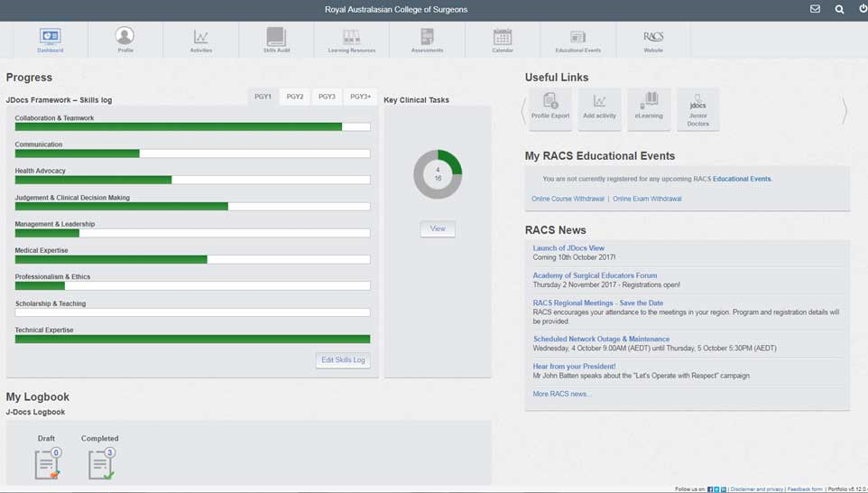This screenshot has height=493, width=868.
Task: Click Collaboration & Teamwork progress bar
Action: point(193,126)
